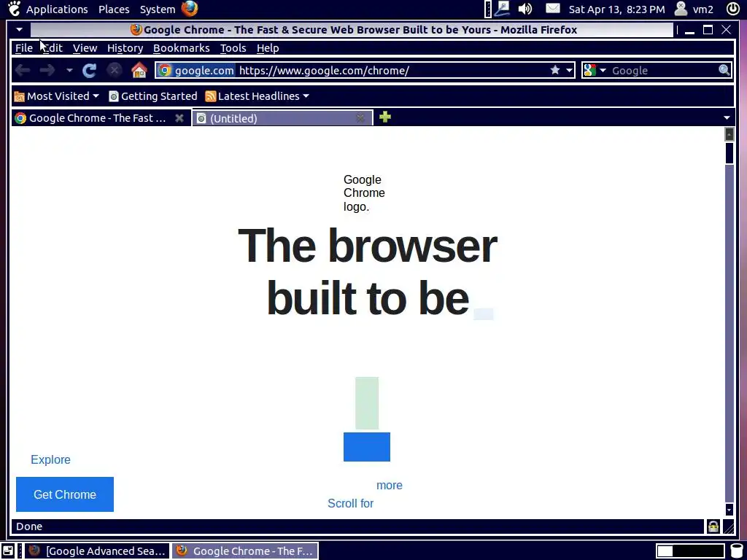Open the Help menu
The image size is (747, 560).
tap(268, 48)
